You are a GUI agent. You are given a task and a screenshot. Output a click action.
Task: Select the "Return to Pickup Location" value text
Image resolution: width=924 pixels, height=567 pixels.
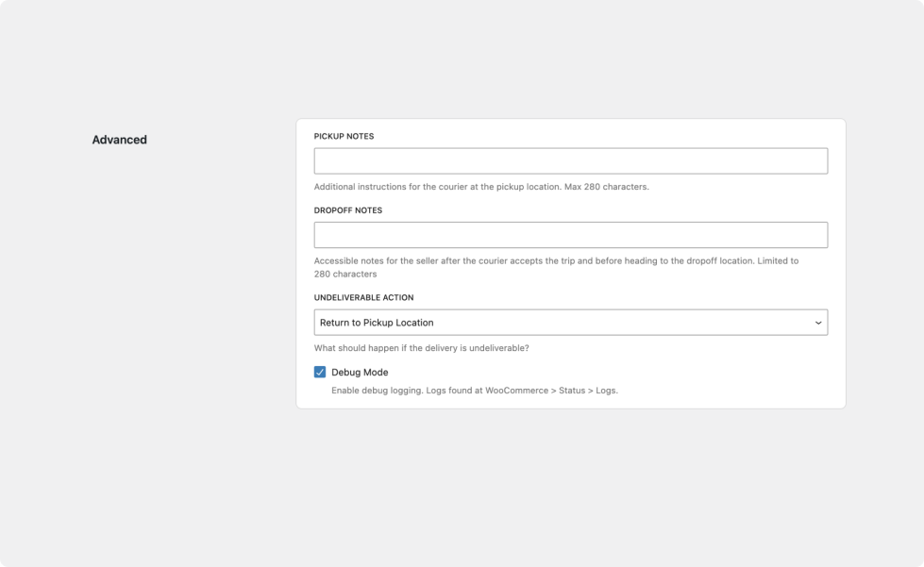377,323
